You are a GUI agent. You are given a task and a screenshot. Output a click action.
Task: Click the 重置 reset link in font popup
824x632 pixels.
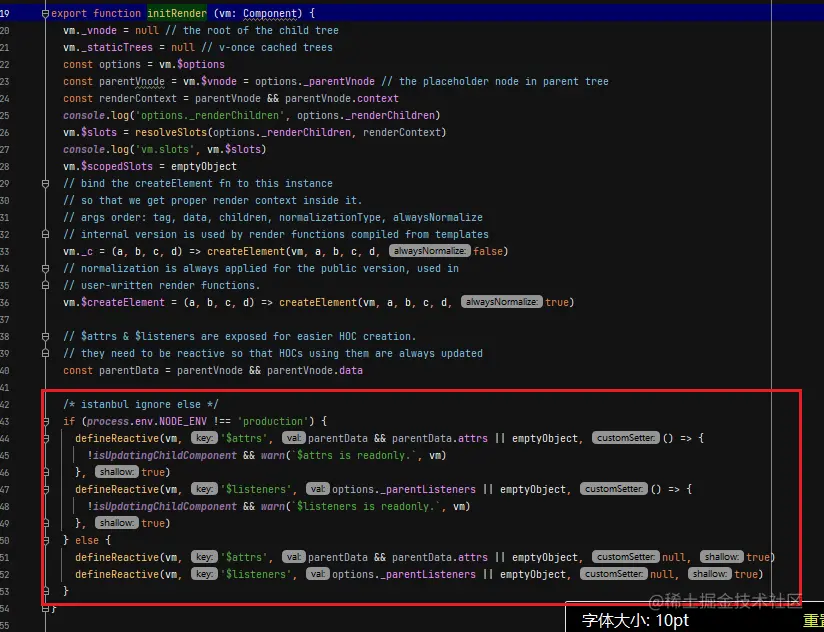813,620
